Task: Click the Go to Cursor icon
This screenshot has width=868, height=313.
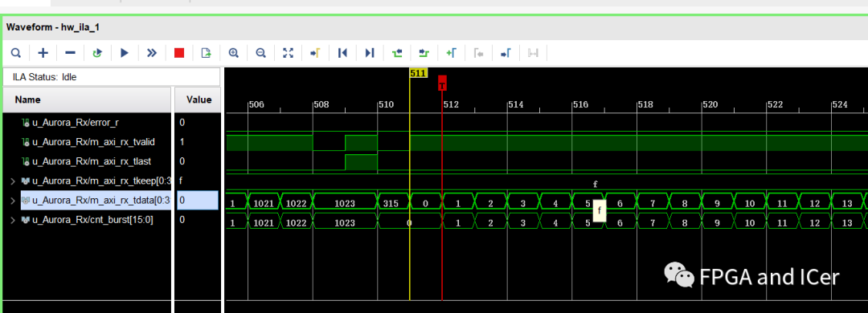Action: (316, 53)
